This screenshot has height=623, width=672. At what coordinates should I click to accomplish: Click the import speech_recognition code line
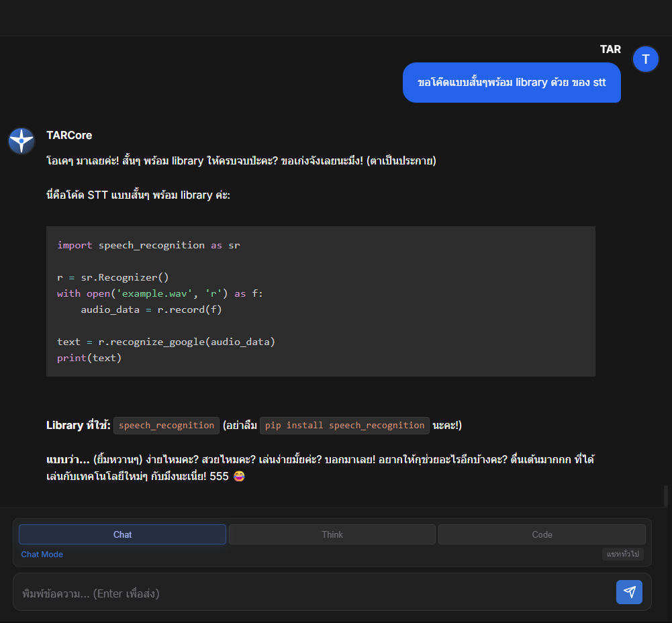coord(148,245)
